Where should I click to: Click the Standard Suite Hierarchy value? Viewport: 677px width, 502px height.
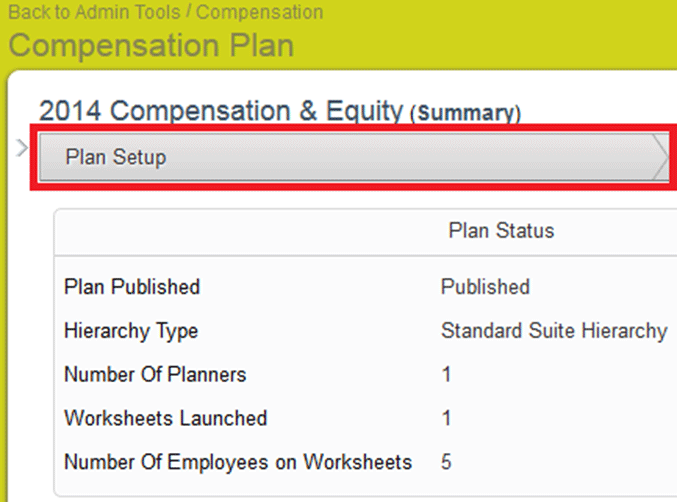pos(553,331)
